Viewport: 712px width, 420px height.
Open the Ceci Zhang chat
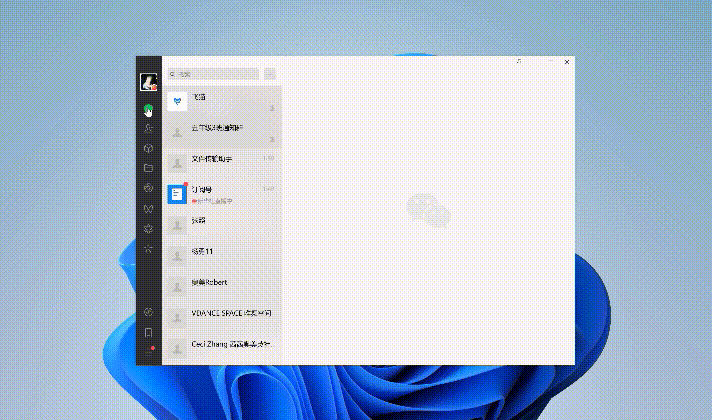click(x=222, y=349)
